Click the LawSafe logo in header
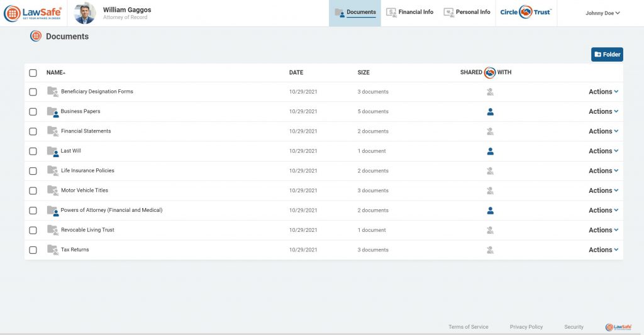This screenshot has height=335, width=644. pos(33,14)
